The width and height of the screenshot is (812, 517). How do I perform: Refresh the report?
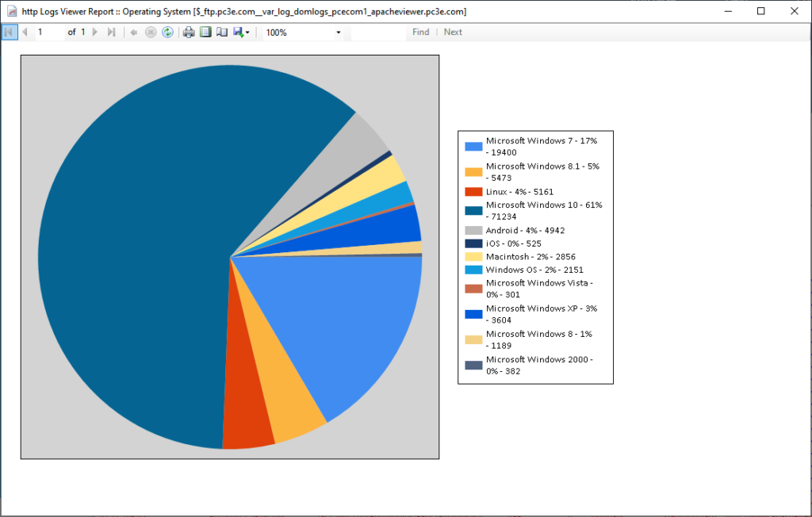click(x=167, y=33)
